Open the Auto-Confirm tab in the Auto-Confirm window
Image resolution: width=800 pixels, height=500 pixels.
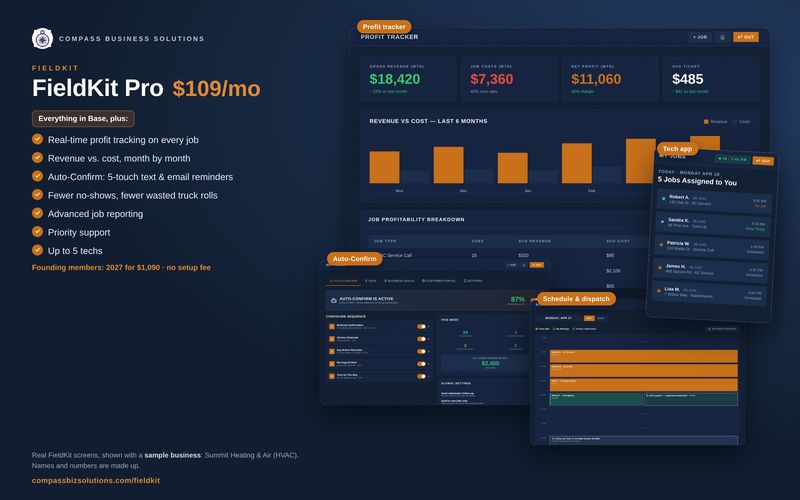pos(343,281)
